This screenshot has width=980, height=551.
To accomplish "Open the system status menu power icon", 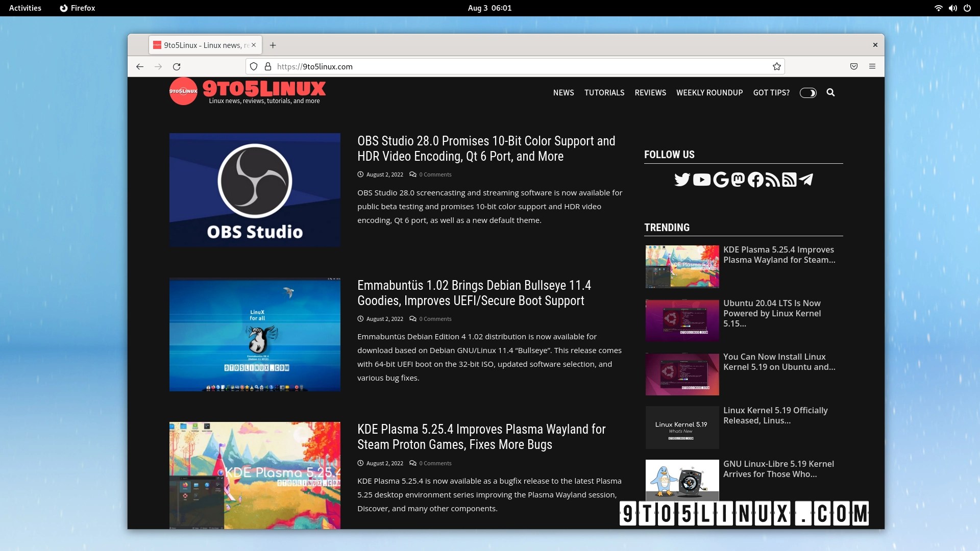I will pos(967,8).
